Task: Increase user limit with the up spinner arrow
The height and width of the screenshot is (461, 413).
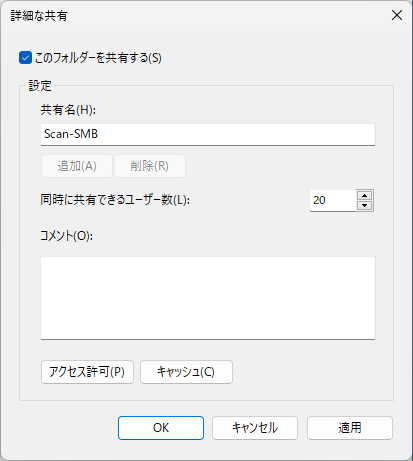Action: click(365, 195)
